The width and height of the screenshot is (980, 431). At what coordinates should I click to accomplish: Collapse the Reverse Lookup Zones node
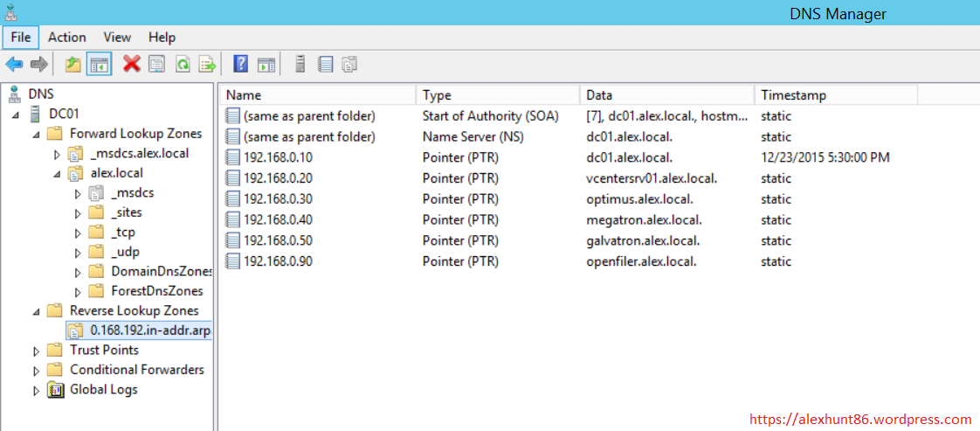[x=37, y=311]
